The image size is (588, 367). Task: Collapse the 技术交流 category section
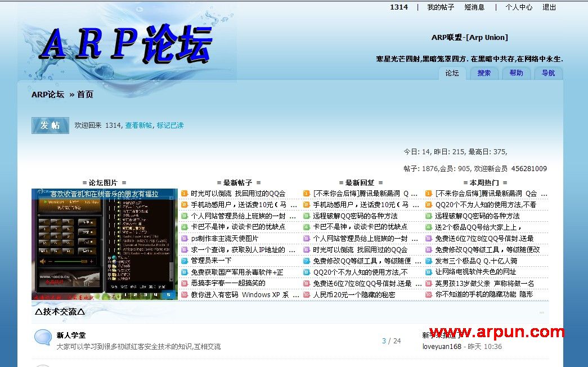541,312
